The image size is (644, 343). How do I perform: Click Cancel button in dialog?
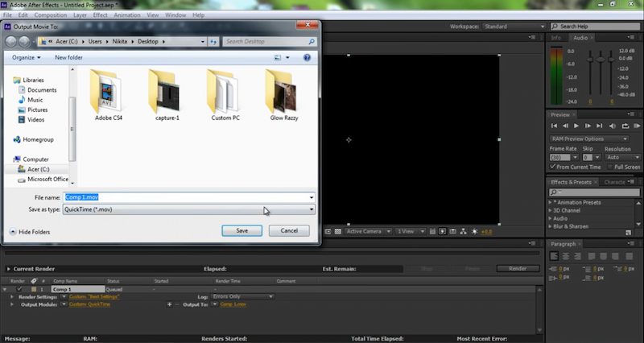[289, 230]
